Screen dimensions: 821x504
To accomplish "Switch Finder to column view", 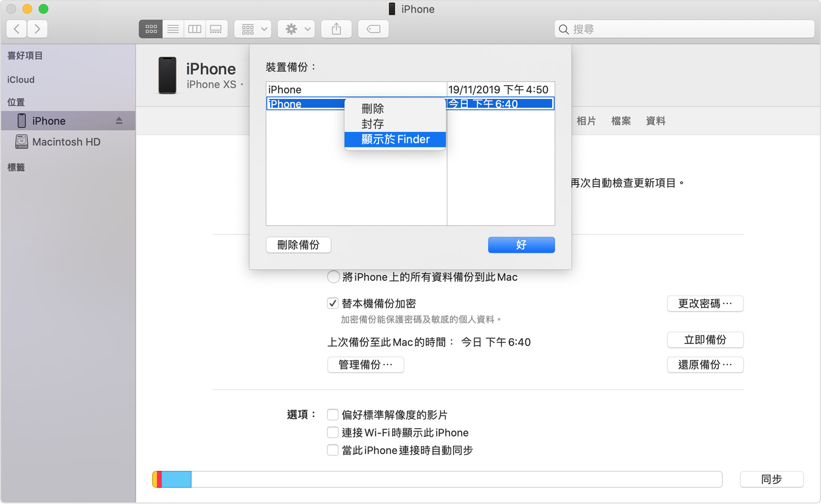I will coord(195,29).
